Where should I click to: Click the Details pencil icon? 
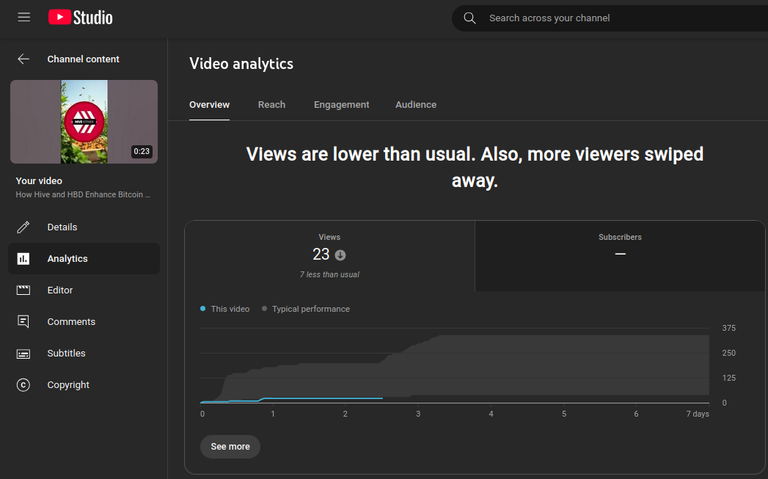tap(23, 227)
